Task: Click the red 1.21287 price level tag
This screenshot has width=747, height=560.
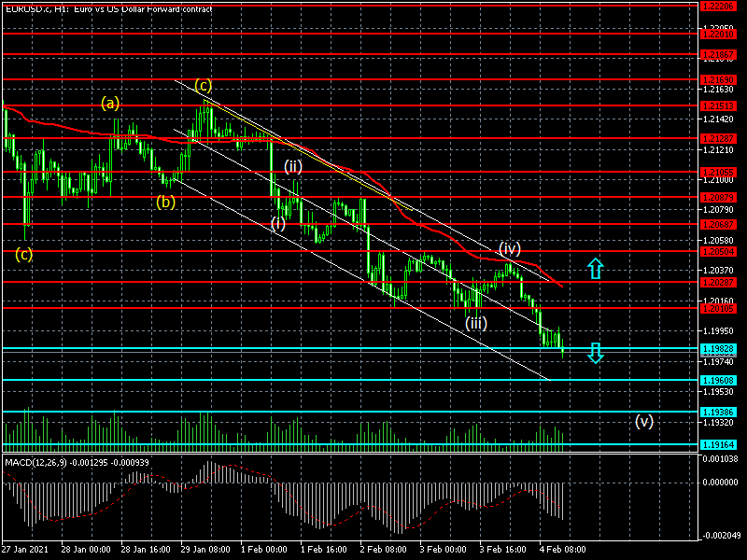Action: click(x=719, y=138)
